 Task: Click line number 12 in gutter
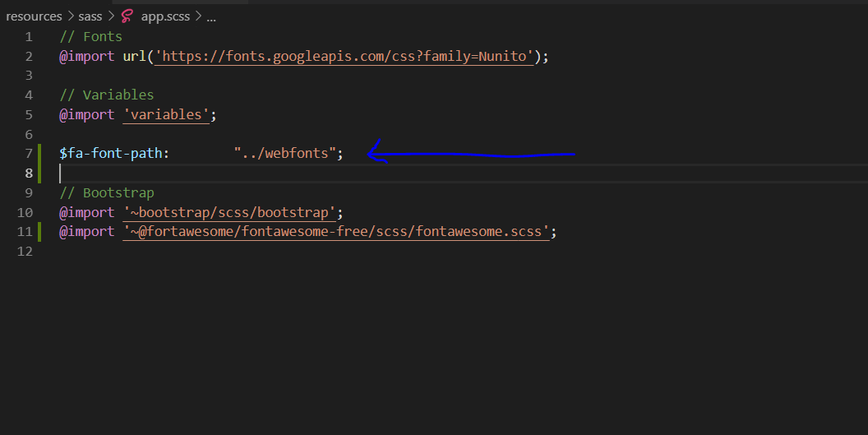click(x=25, y=252)
